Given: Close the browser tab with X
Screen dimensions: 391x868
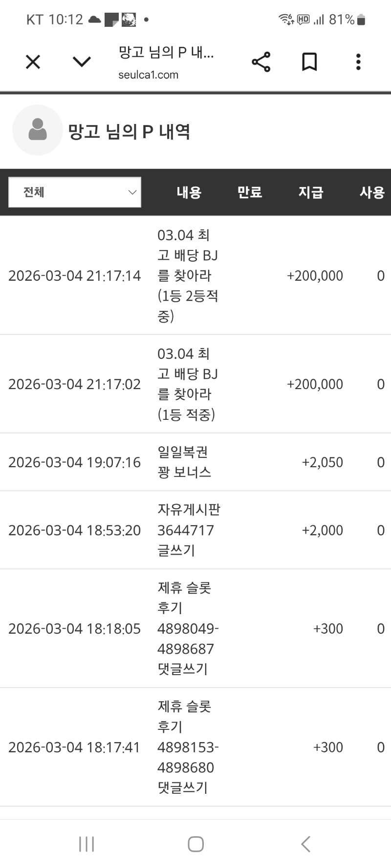Looking at the screenshot, I should click(x=33, y=62).
